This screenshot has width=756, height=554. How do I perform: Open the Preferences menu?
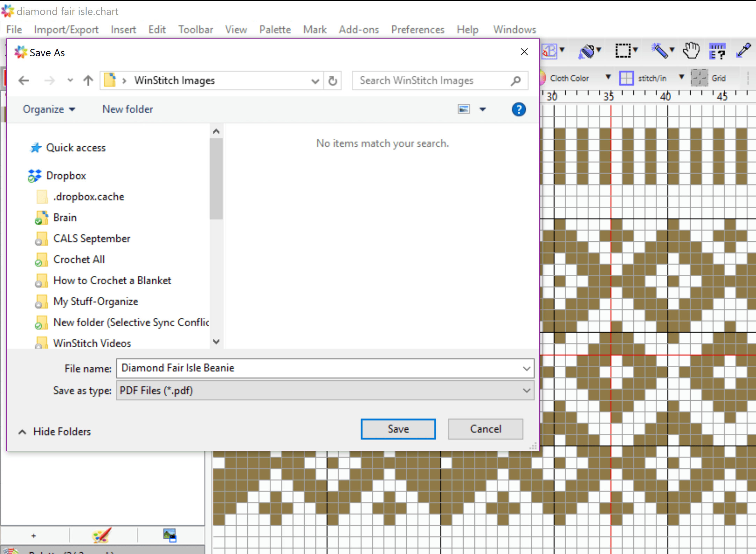tap(417, 29)
